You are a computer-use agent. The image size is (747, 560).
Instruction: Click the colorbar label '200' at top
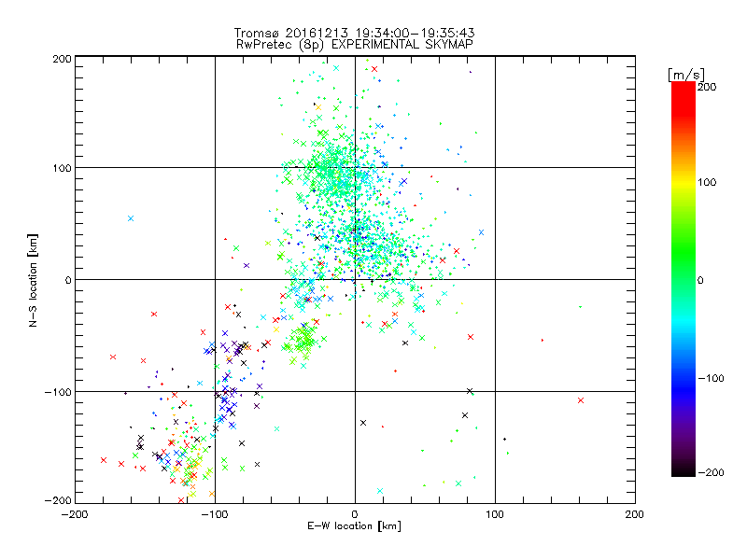(707, 87)
